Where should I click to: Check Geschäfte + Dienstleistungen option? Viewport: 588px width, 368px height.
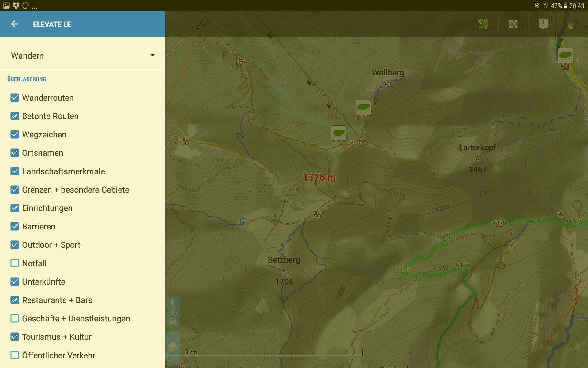(x=15, y=318)
